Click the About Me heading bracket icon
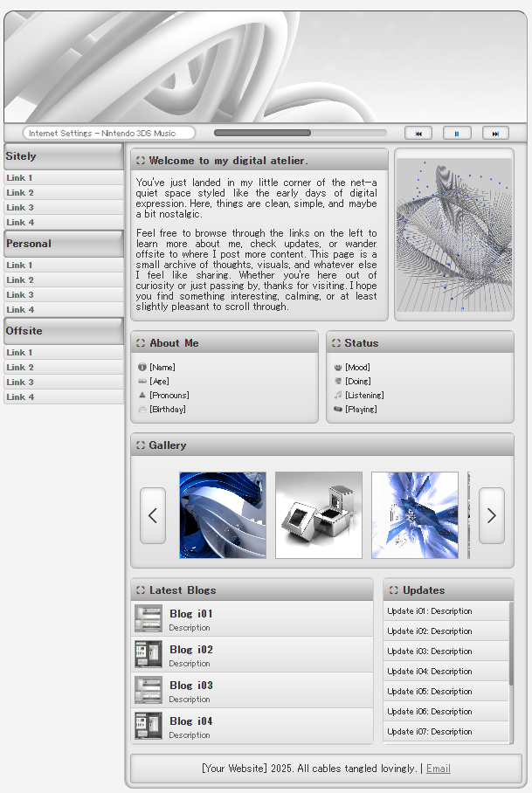Screen dimensions: 532x793 tap(141, 343)
